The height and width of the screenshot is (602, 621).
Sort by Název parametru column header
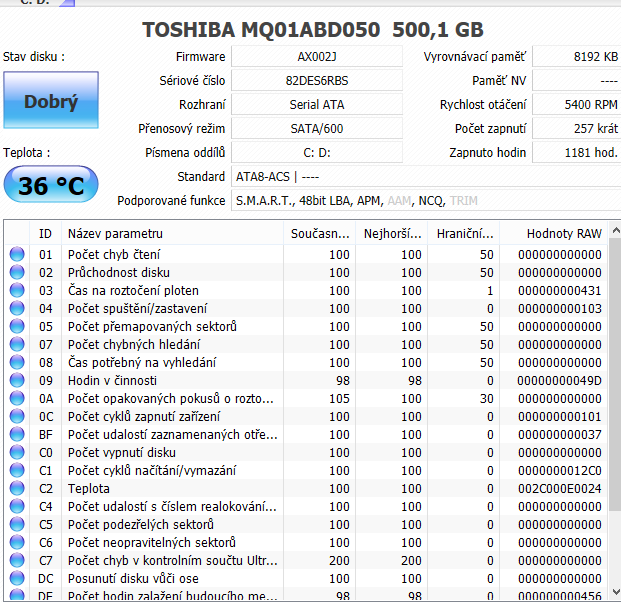tap(172, 233)
